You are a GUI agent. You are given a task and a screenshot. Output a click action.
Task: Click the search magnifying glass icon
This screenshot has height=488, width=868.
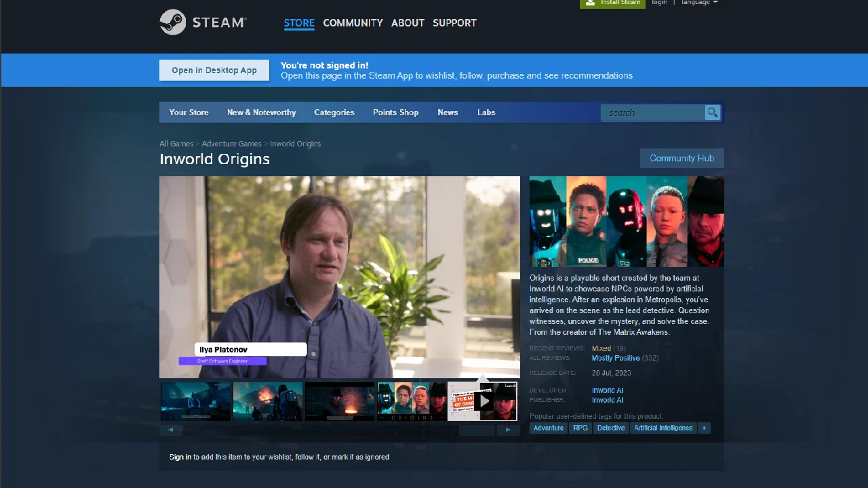pos(712,113)
